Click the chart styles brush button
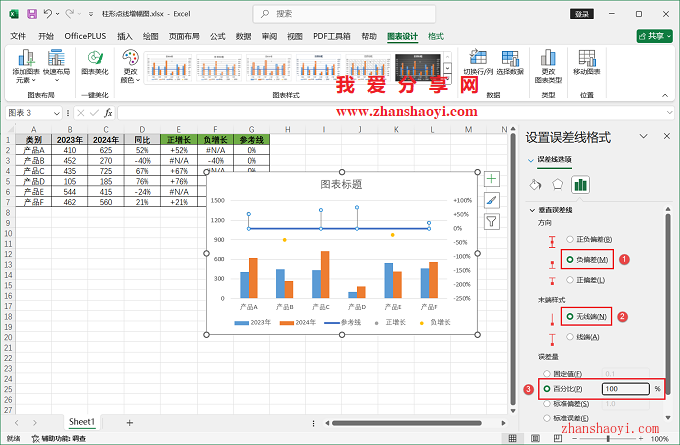Viewport: 680px width, 445px height. click(x=491, y=200)
